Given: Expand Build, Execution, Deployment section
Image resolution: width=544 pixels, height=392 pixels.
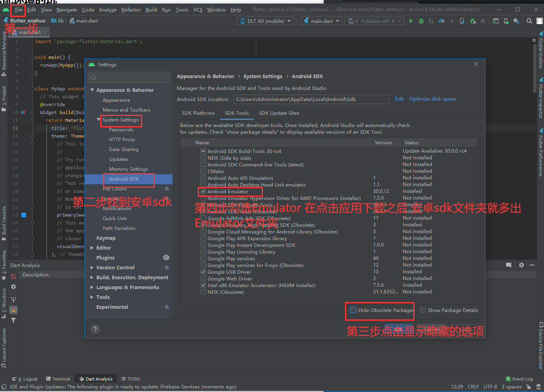Looking at the screenshot, I should [x=92, y=278].
